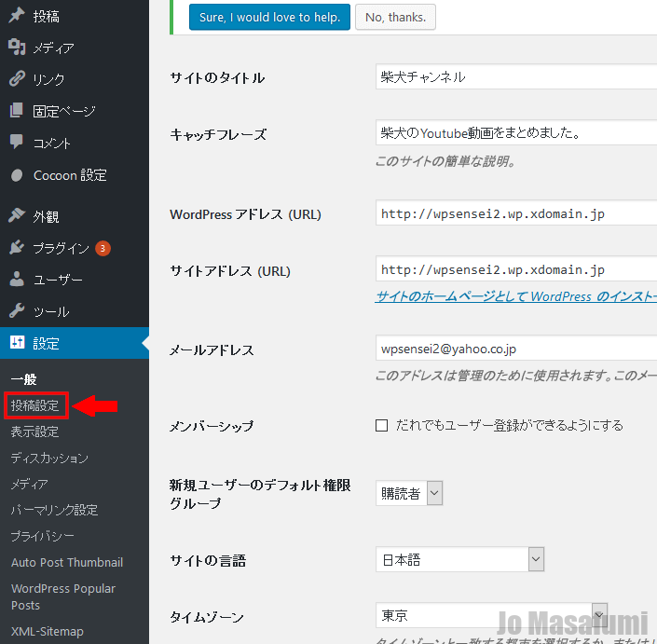
Task: Click No, thanks. button
Action: click(x=395, y=17)
